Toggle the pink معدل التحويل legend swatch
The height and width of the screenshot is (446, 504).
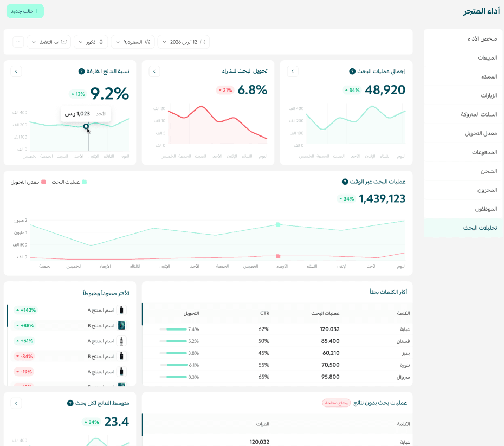44,182
